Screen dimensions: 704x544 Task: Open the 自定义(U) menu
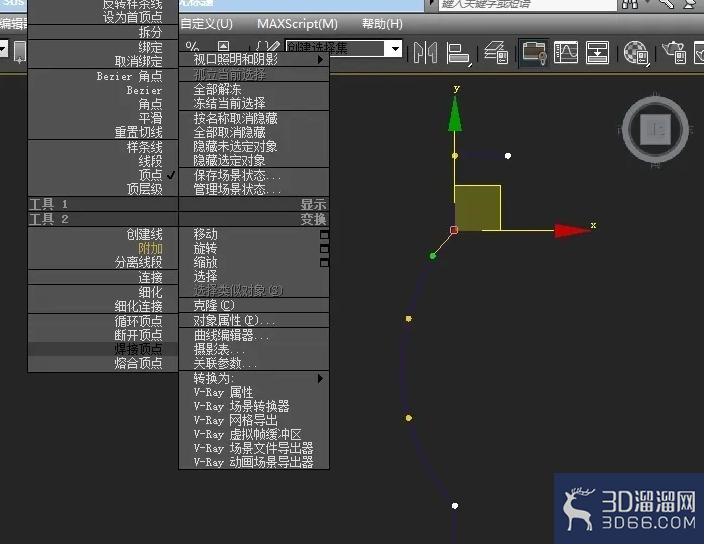coord(207,24)
